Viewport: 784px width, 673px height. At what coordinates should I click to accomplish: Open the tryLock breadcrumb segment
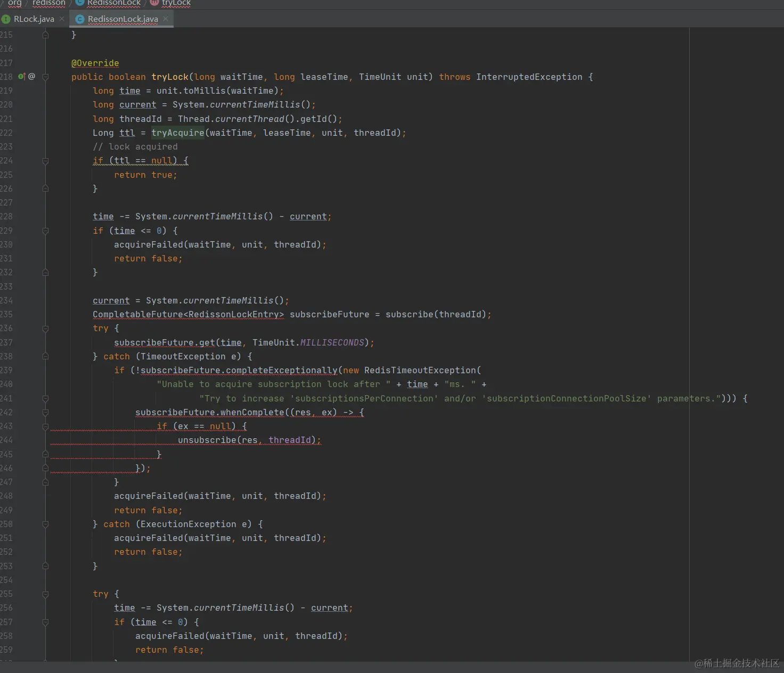point(176,3)
